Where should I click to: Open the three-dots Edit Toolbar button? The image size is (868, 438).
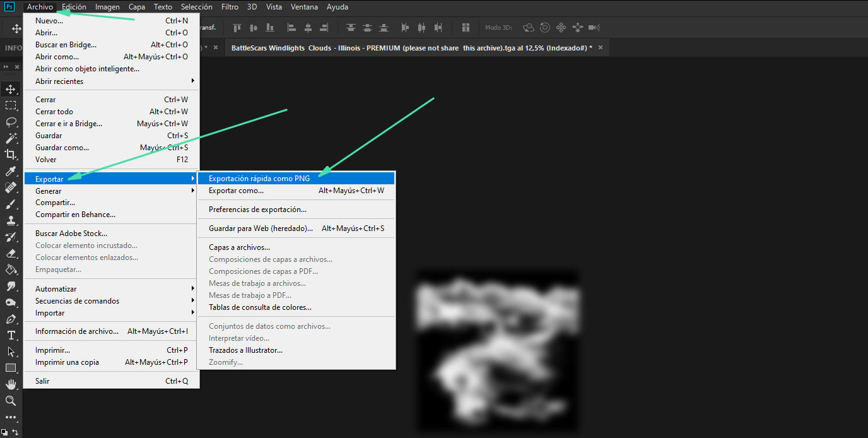click(11, 417)
